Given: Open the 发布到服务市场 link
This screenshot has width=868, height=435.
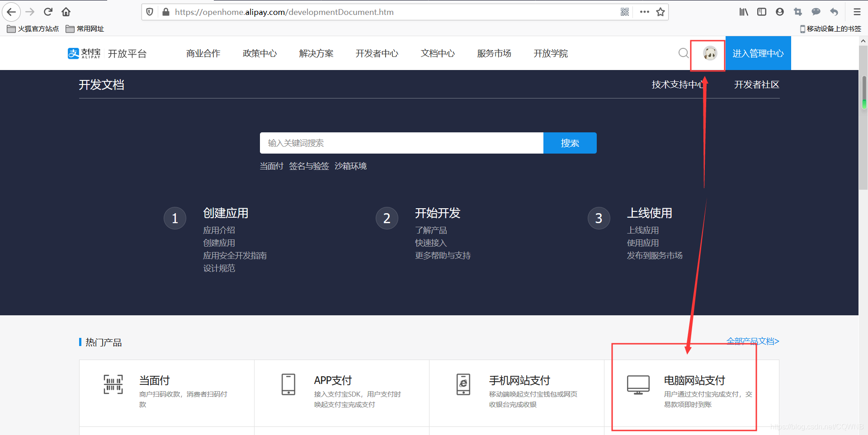Looking at the screenshot, I should [x=655, y=256].
